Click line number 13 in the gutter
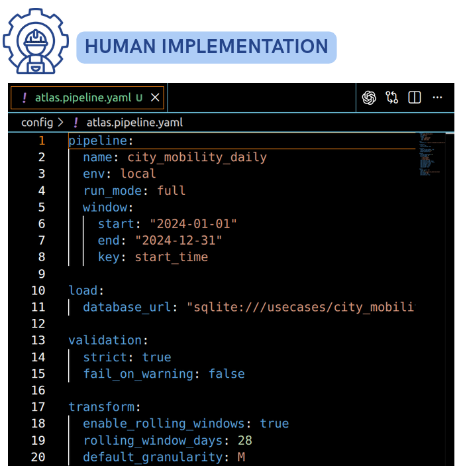The width and height of the screenshot is (463, 476). pos(38,340)
